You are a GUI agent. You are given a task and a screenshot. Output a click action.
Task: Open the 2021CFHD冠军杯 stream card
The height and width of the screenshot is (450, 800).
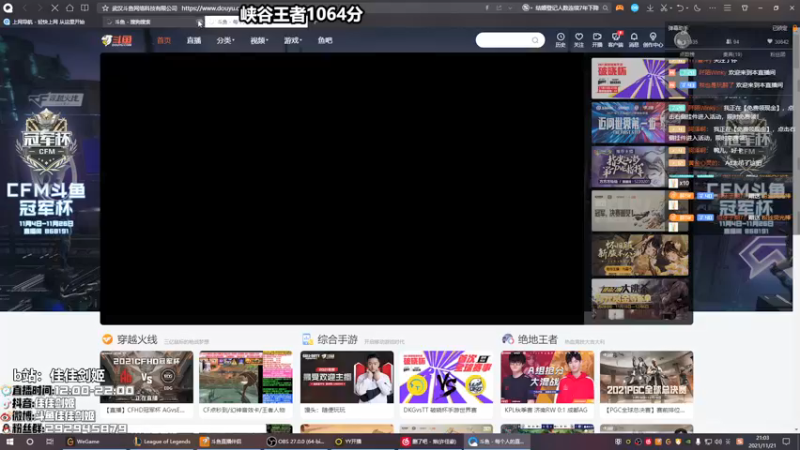point(146,384)
